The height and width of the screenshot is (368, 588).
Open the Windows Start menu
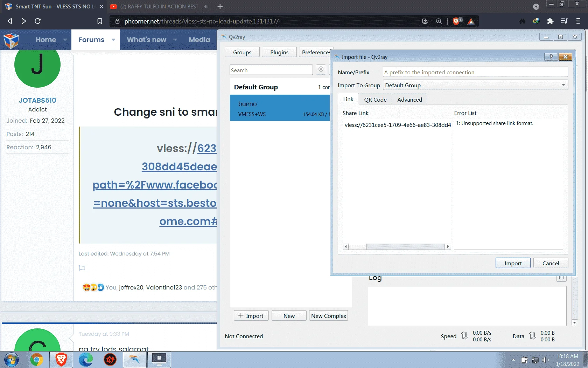coord(12,360)
